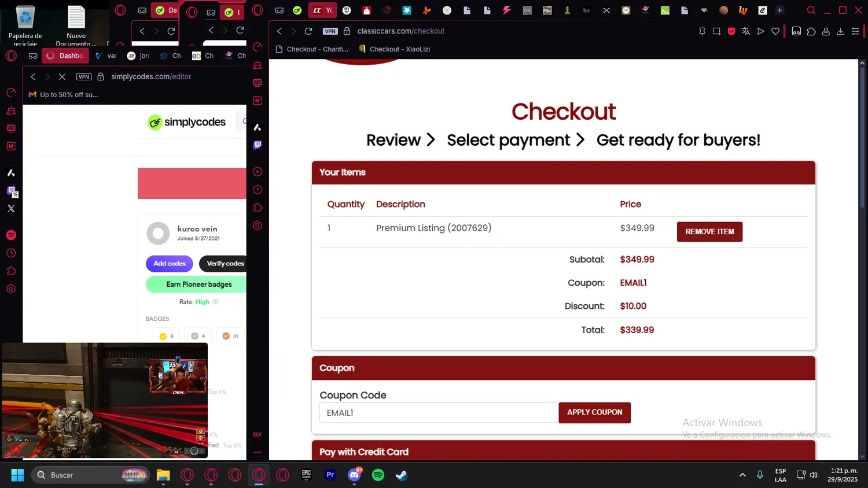This screenshot has height=488, width=868.
Task: Show hidden system tray icons
Action: coord(742,475)
